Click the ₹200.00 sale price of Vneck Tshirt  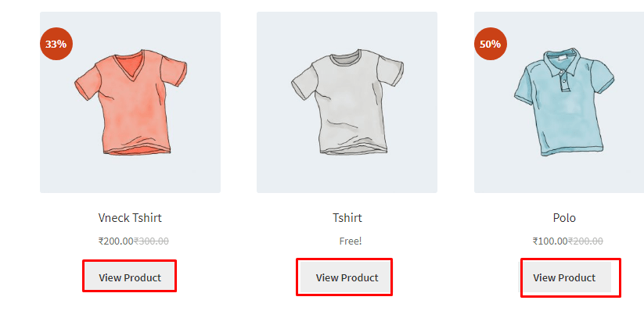coord(116,241)
